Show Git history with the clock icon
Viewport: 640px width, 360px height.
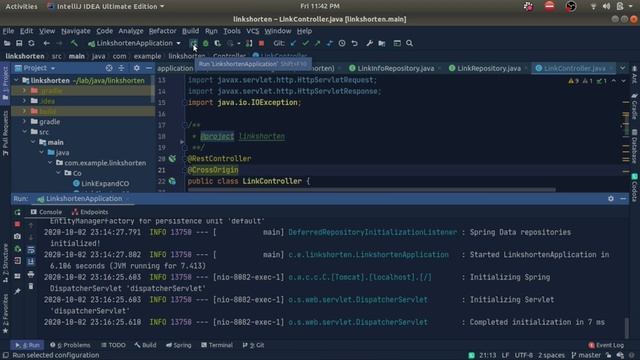342,43
